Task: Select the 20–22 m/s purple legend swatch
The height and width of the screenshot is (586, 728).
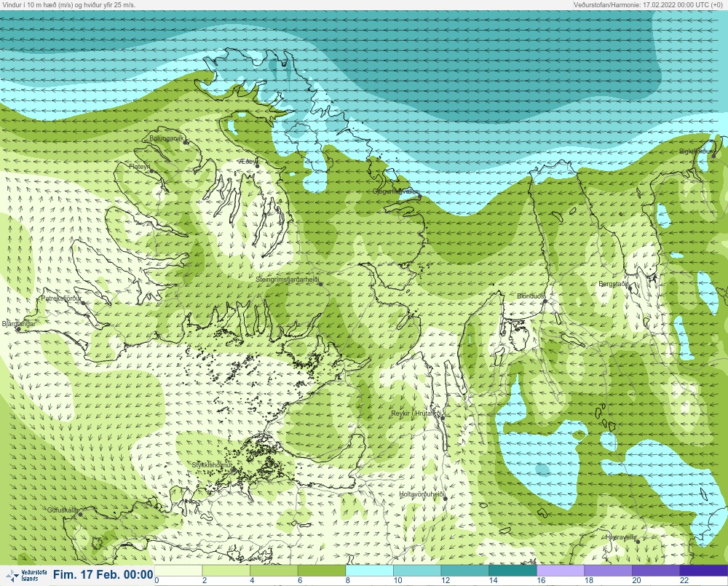Action: pos(656,570)
